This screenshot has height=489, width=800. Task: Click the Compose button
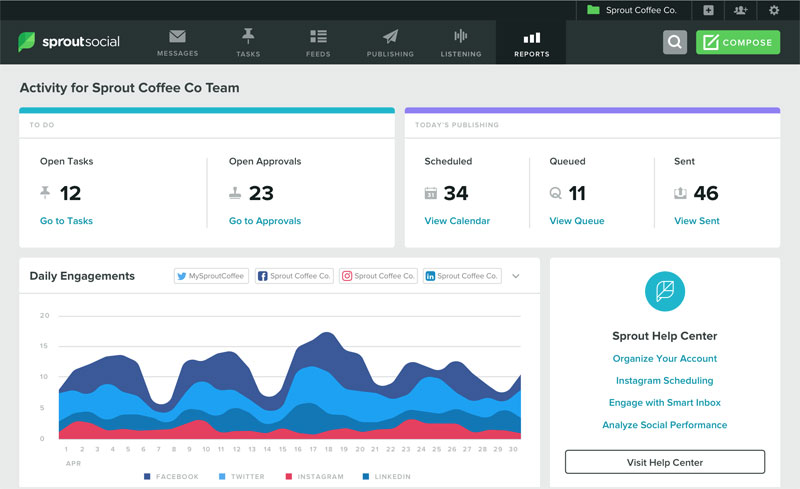[x=738, y=42]
